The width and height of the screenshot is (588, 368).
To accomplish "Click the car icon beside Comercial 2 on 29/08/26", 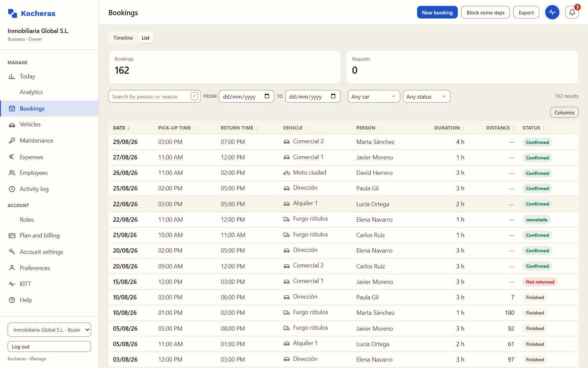I will pyautogui.click(x=286, y=142).
